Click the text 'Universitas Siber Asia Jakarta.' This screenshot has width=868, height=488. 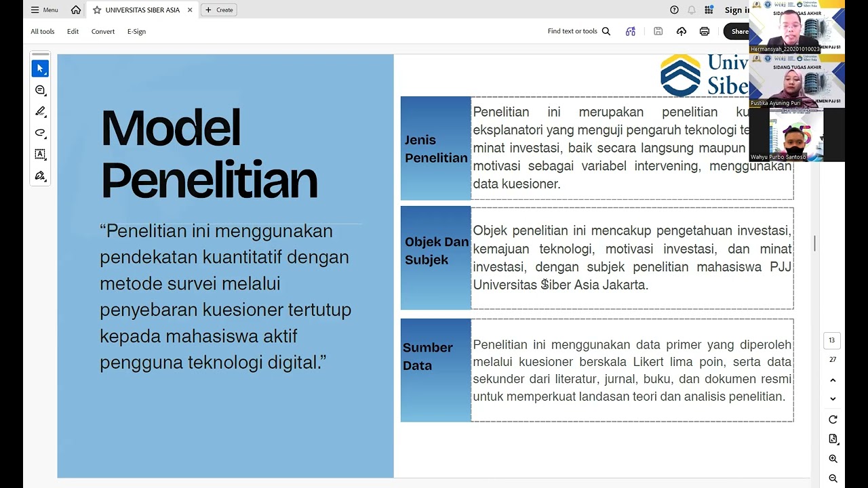click(561, 285)
